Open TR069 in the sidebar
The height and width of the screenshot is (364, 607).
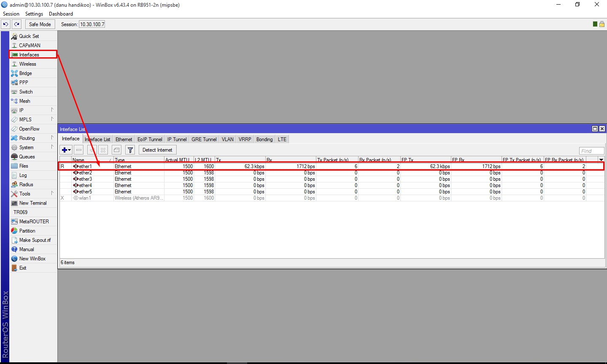[x=33, y=212]
